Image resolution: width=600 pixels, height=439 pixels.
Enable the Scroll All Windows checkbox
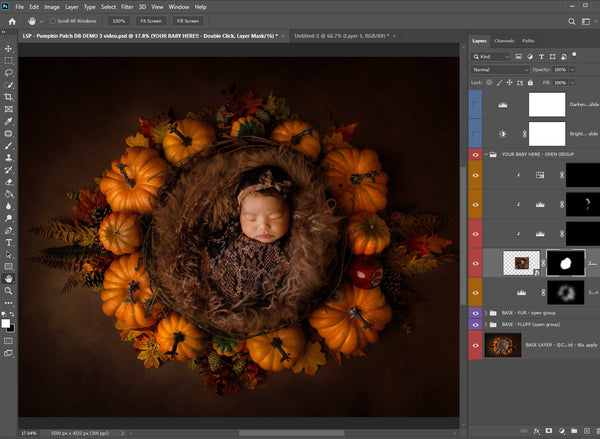click(51, 20)
